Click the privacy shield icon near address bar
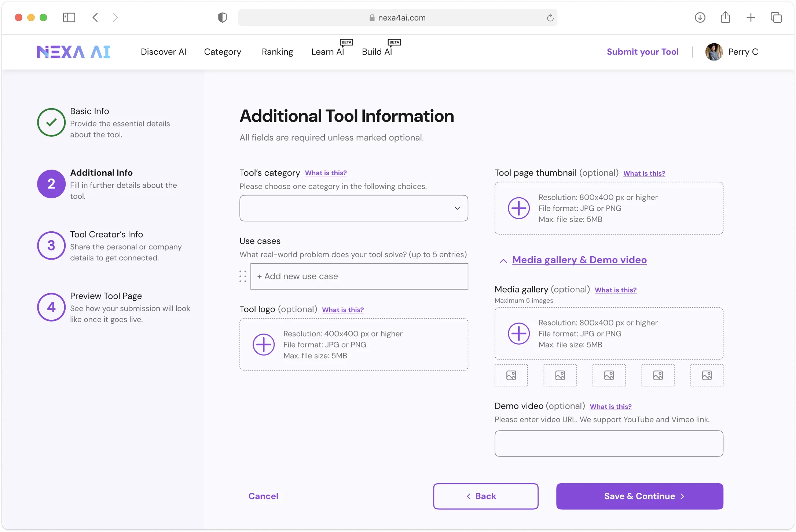The width and height of the screenshot is (796, 532). [x=223, y=18]
